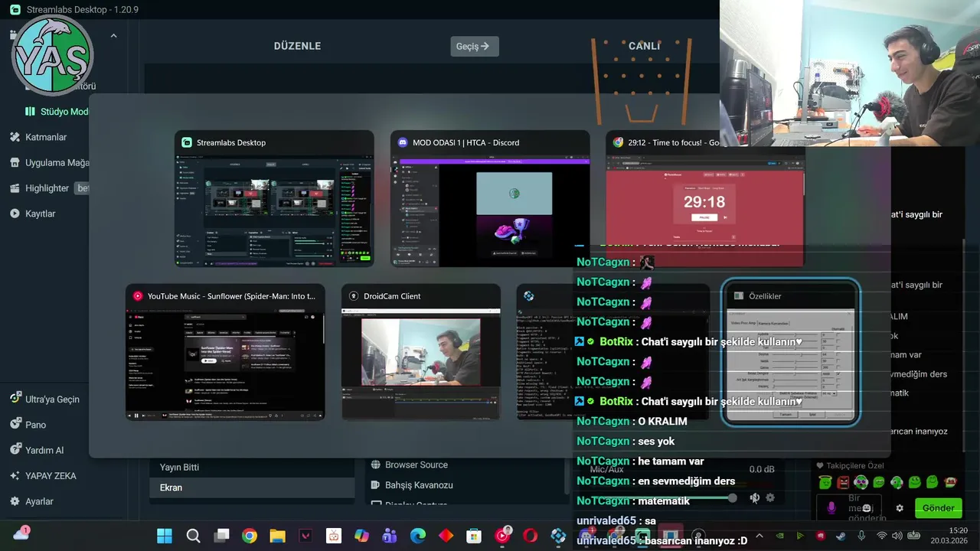Open Mic/Aux source settings gear
This screenshot has height=551, width=980.
tap(770, 498)
